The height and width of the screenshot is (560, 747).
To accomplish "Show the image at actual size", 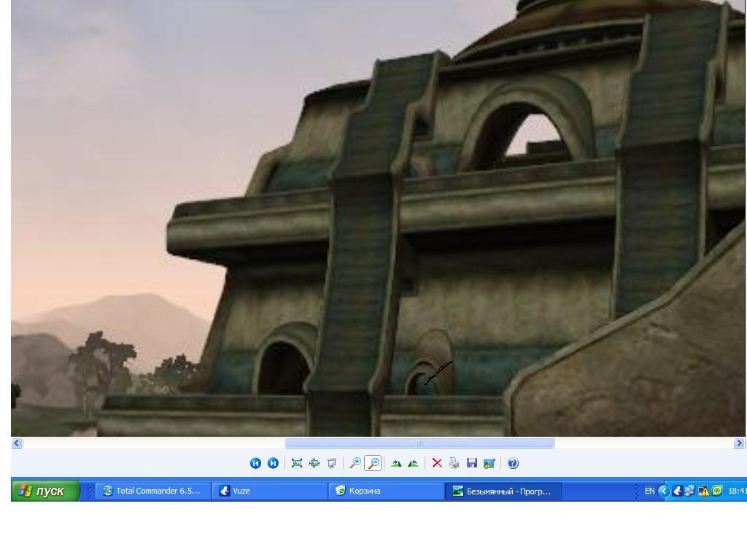I will 314,463.
